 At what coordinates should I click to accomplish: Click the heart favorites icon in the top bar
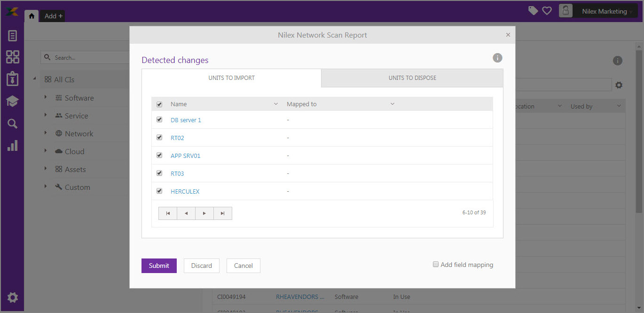coord(547,10)
